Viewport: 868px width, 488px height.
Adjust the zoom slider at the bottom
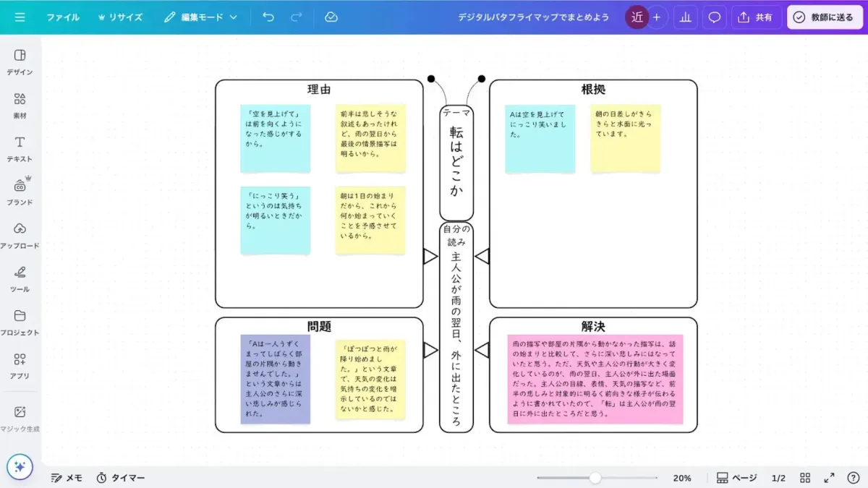tap(595, 478)
